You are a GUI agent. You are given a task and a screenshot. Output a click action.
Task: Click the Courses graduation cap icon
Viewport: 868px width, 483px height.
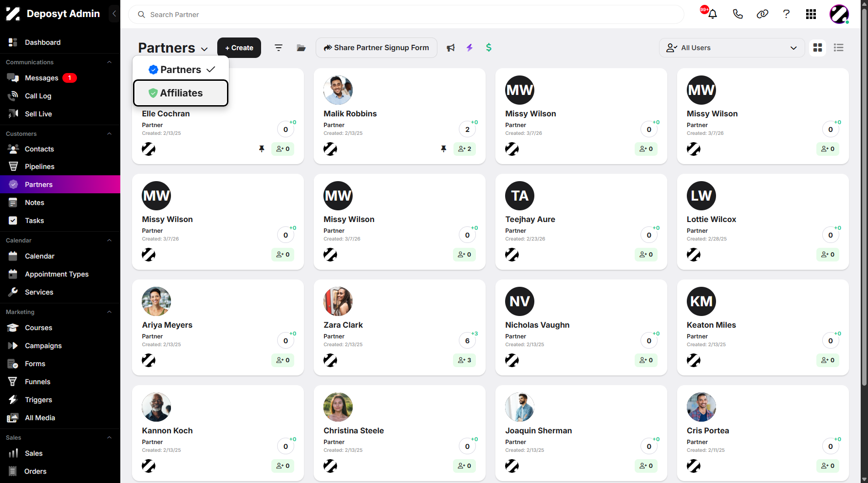point(13,328)
